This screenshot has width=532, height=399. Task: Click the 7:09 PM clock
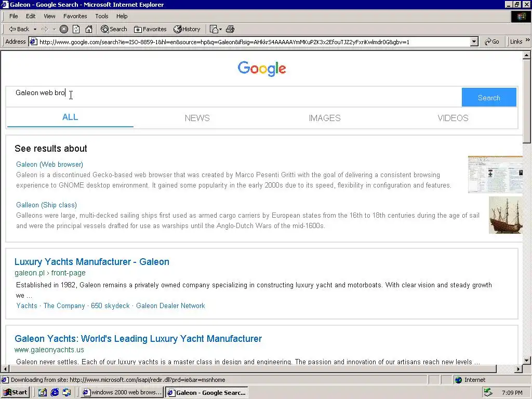click(512, 393)
